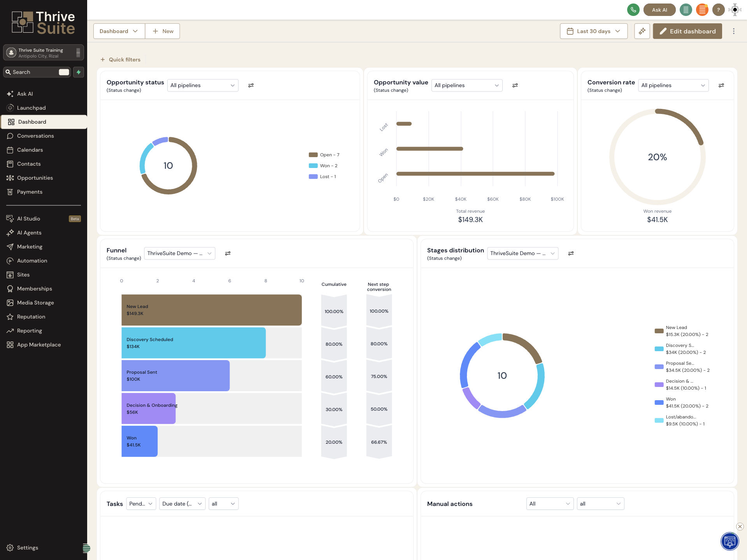Screen dimensions: 747x560
Task: Open the Funnel ThriveSuite Demo pipeline dropdown
Action: (x=179, y=254)
